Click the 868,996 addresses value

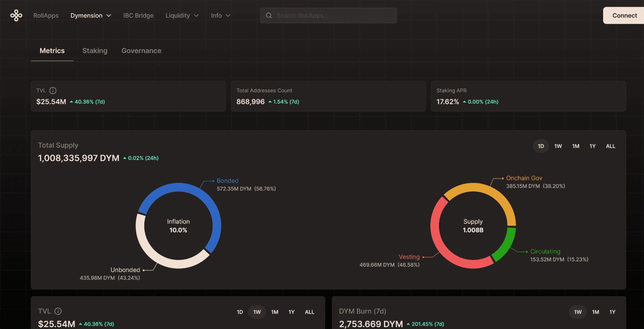click(x=250, y=102)
